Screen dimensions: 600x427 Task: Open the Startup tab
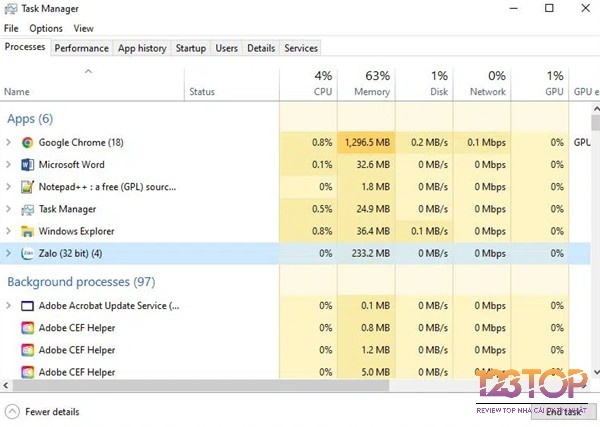[191, 48]
